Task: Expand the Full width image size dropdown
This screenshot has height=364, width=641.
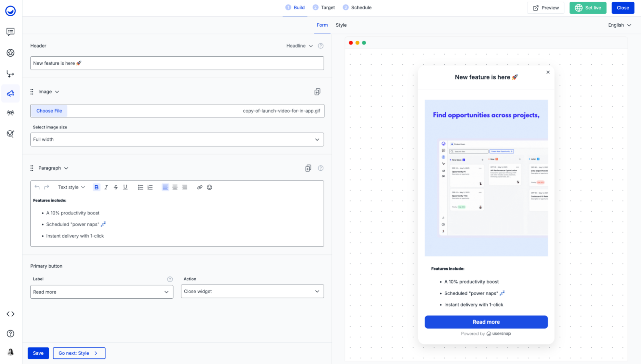Action: point(177,139)
